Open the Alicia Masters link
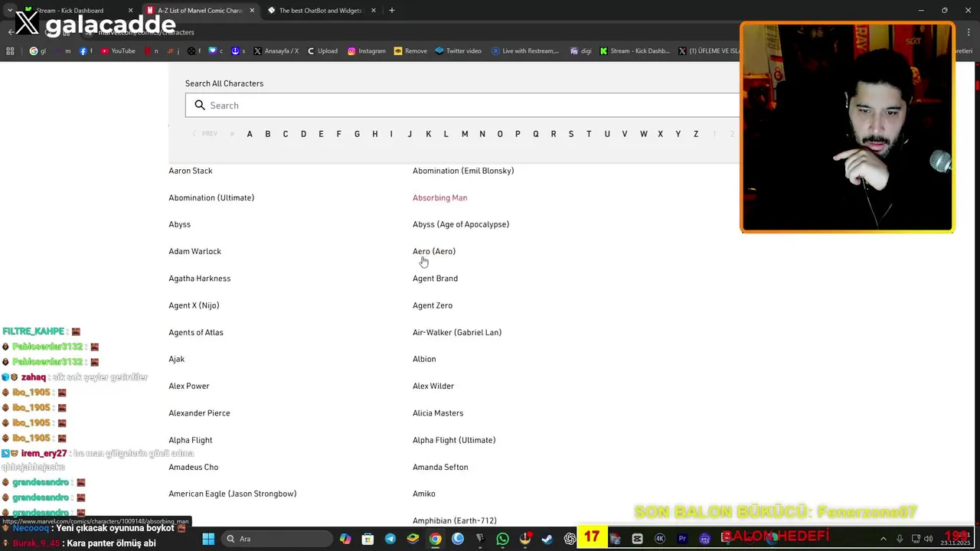The image size is (980, 551). point(438,413)
